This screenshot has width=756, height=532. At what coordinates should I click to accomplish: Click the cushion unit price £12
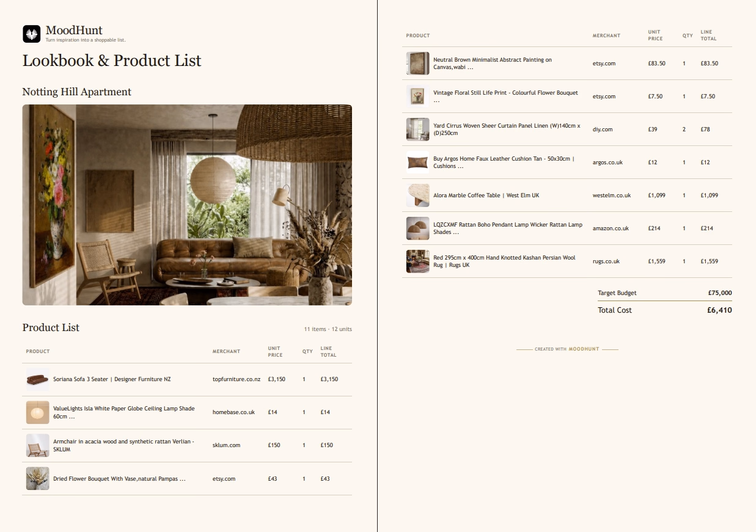[653, 162]
